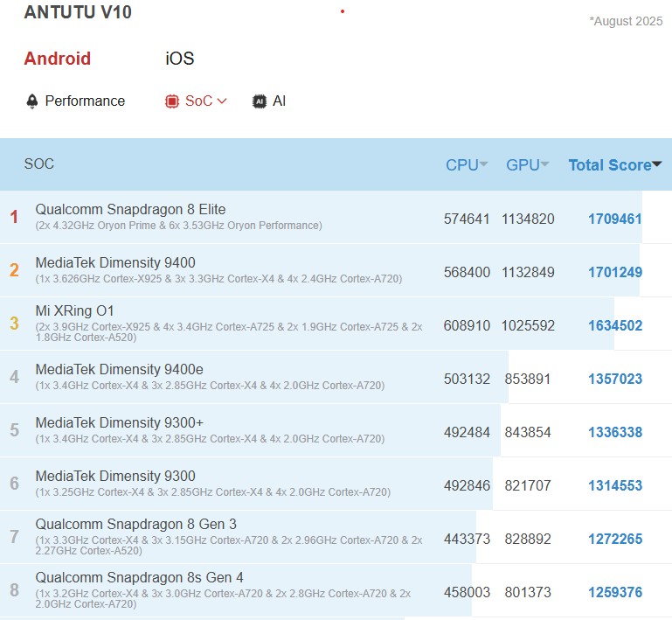Click Mi XRing O1 core details text
This screenshot has width=672, height=620.
[x=229, y=332]
